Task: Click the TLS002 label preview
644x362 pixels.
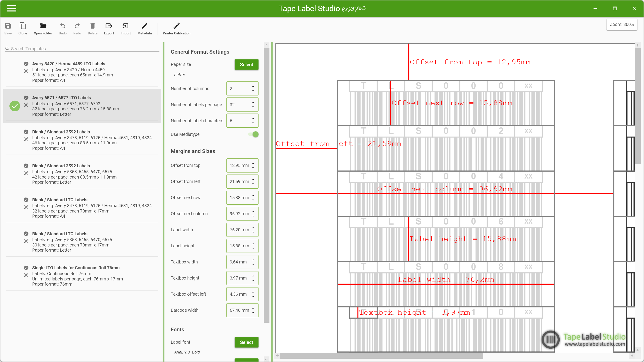Action: pyautogui.click(x=446, y=148)
